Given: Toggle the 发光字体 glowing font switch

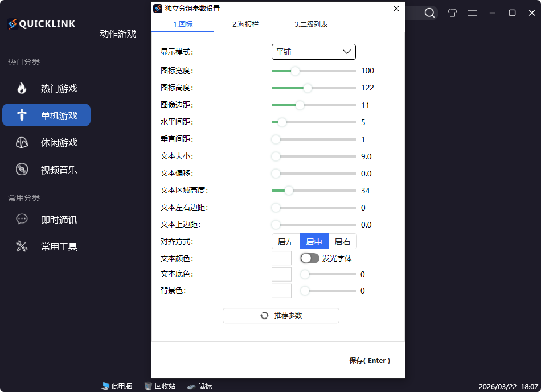Looking at the screenshot, I should [309, 258].
